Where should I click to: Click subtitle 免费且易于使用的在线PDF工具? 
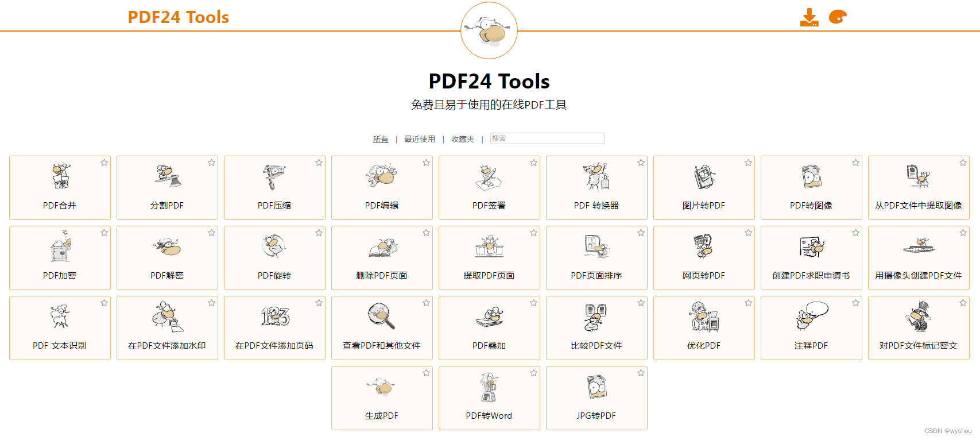pyautogui.click(x=489, y=105)
